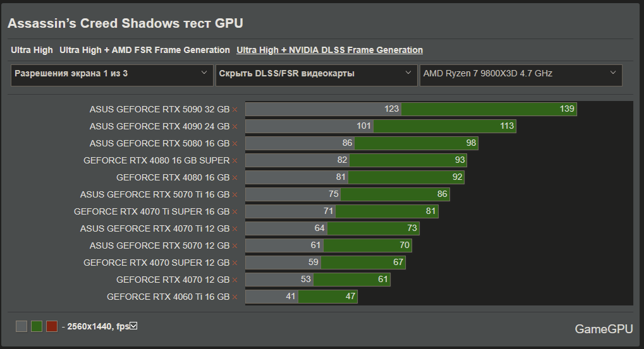Hide the ASUS RTX 5080 16 GB entry
The image size is (644, 349).
[x=234, y=144]
